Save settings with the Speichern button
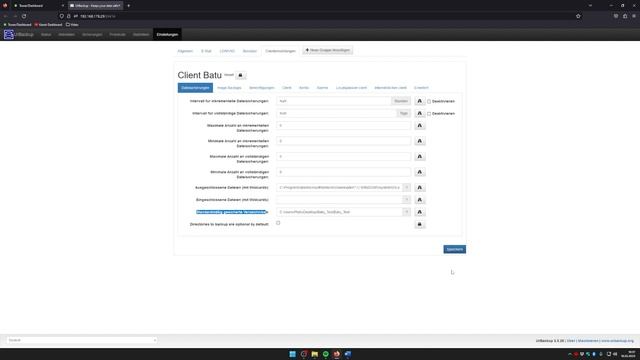 point(454,249)
